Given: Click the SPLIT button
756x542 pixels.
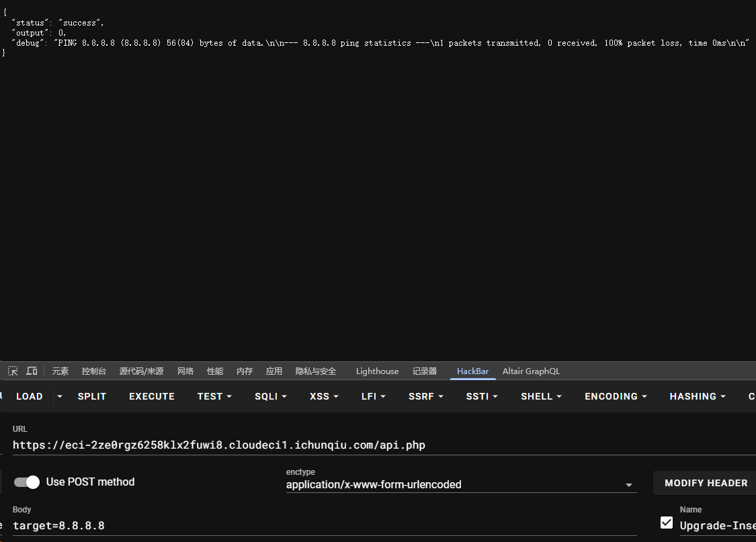Looking at the screenshot, I should click(x=92, y=396).
